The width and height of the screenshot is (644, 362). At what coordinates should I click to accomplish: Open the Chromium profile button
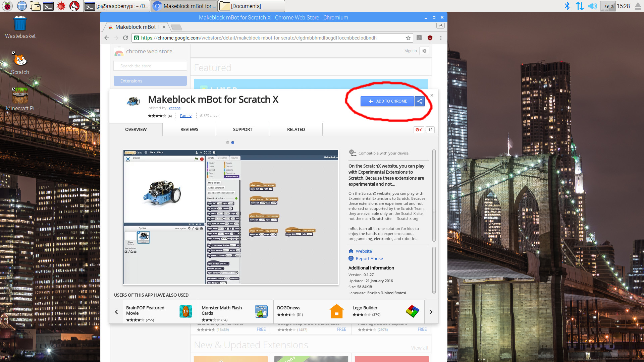coord(440,25)
